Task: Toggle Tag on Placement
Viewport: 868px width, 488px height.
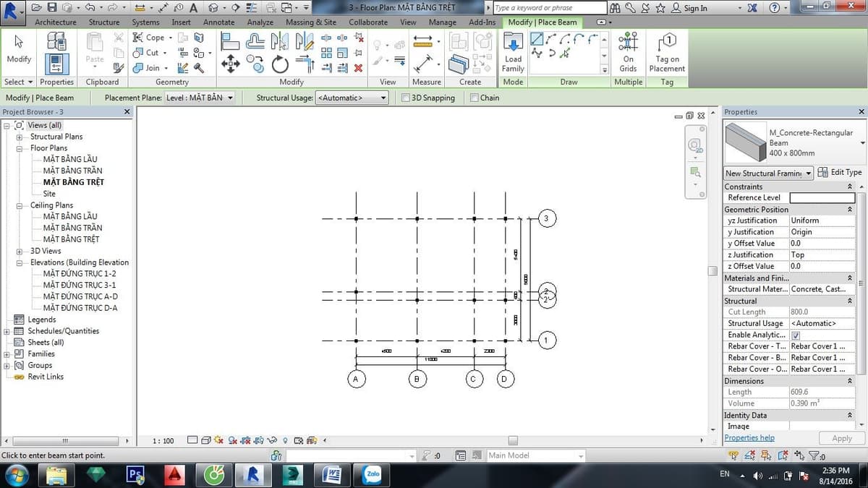Action: point(667,53)
